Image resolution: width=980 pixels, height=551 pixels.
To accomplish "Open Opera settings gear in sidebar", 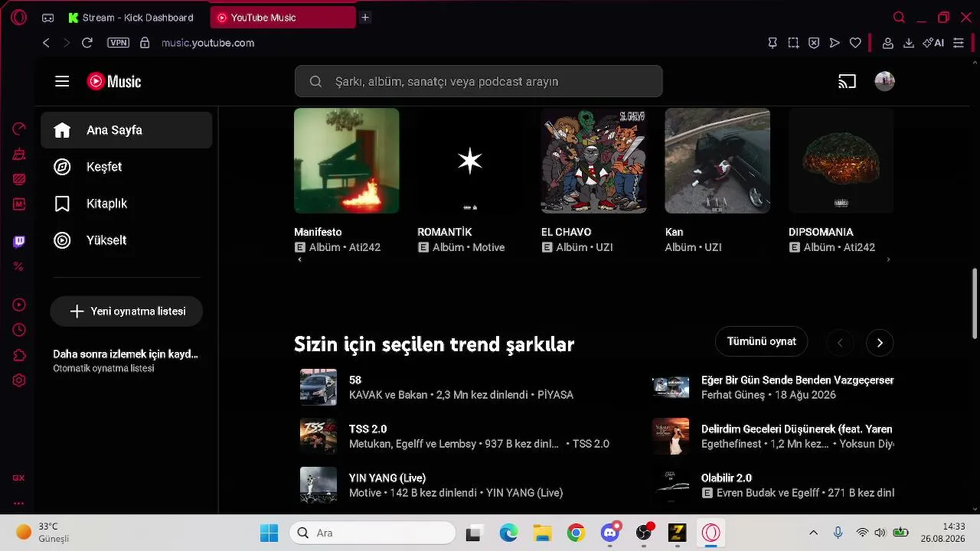I will coord(19,380).
